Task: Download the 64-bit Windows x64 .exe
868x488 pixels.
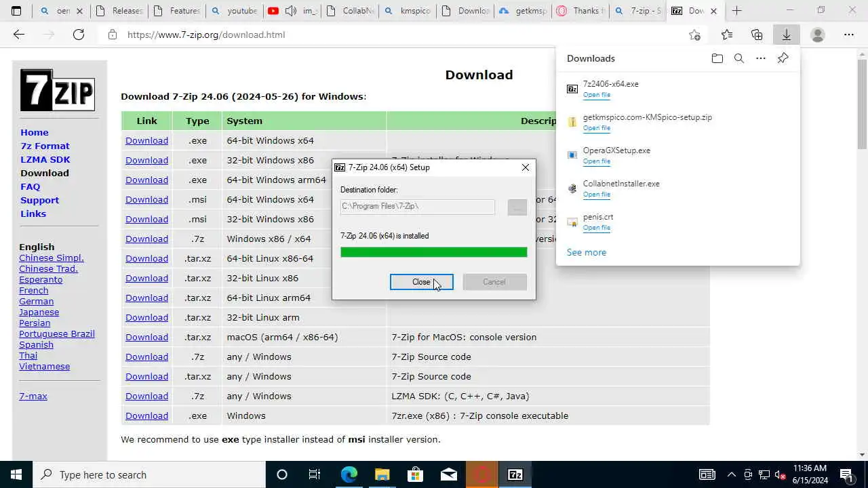Action: 146,140
